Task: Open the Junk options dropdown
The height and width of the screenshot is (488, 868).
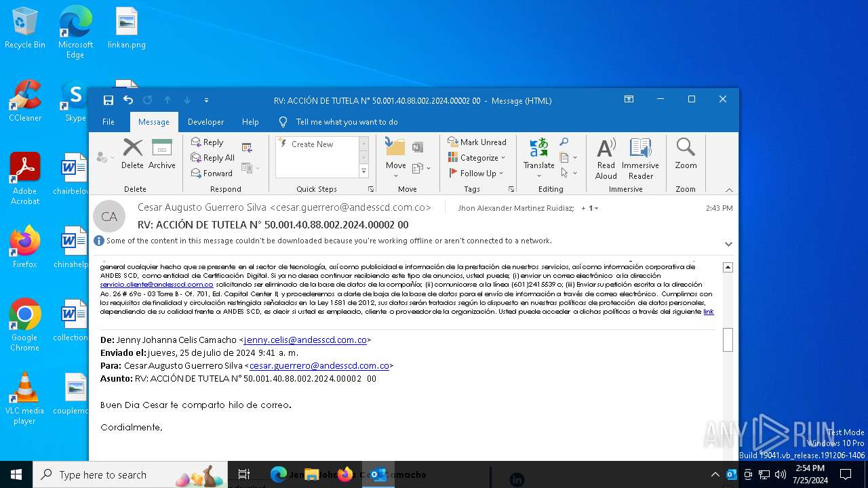Action: [105, 157]
